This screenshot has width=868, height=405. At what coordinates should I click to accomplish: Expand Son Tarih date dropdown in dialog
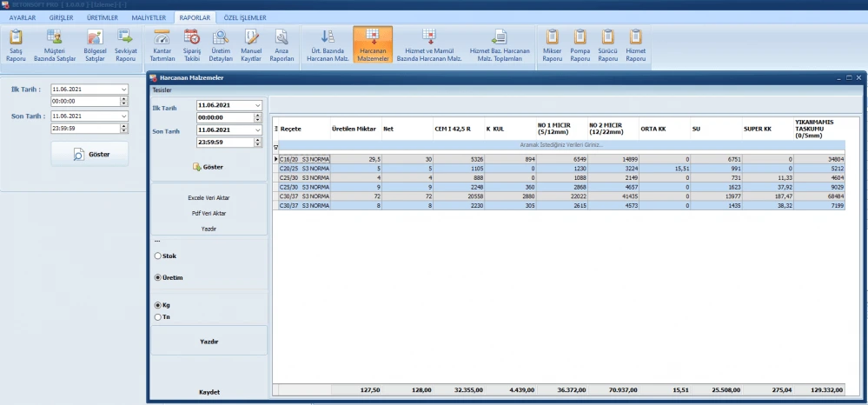coord(257,130)
